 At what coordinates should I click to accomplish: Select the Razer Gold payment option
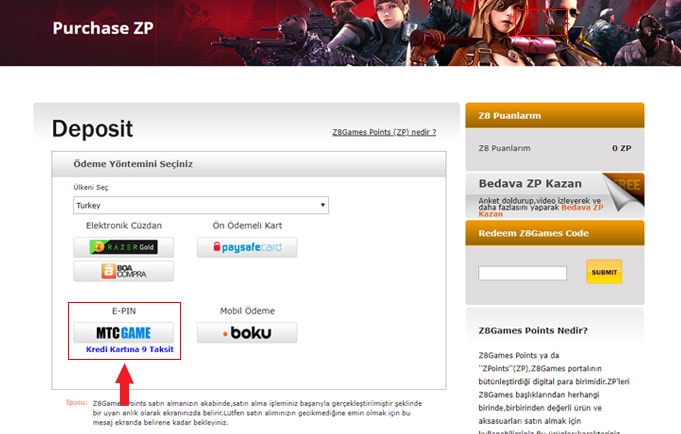(x=123, y=247)
